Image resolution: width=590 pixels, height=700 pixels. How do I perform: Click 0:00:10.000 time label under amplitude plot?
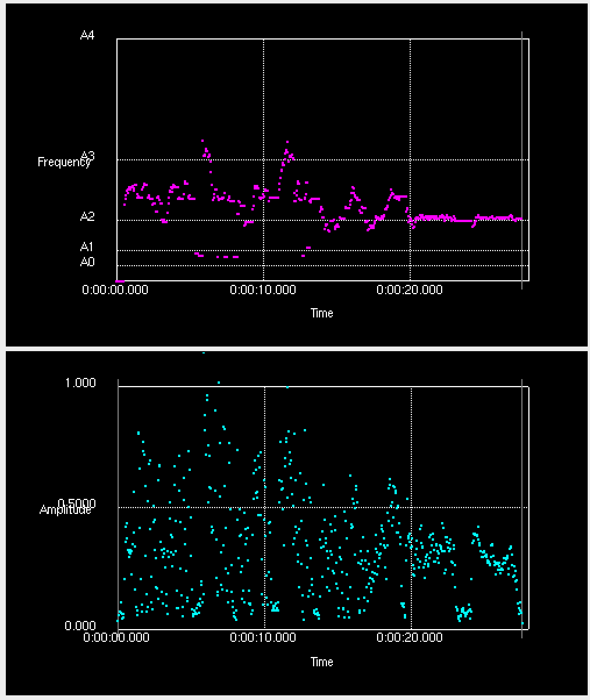pos(263,638)
